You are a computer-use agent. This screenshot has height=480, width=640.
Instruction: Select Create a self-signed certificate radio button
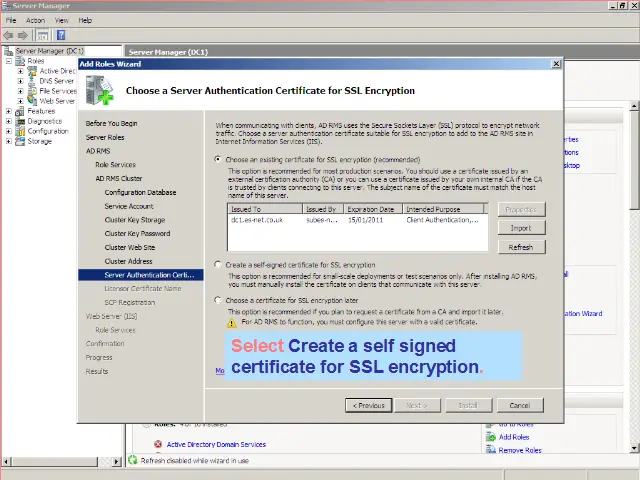(x=218, y=264)
